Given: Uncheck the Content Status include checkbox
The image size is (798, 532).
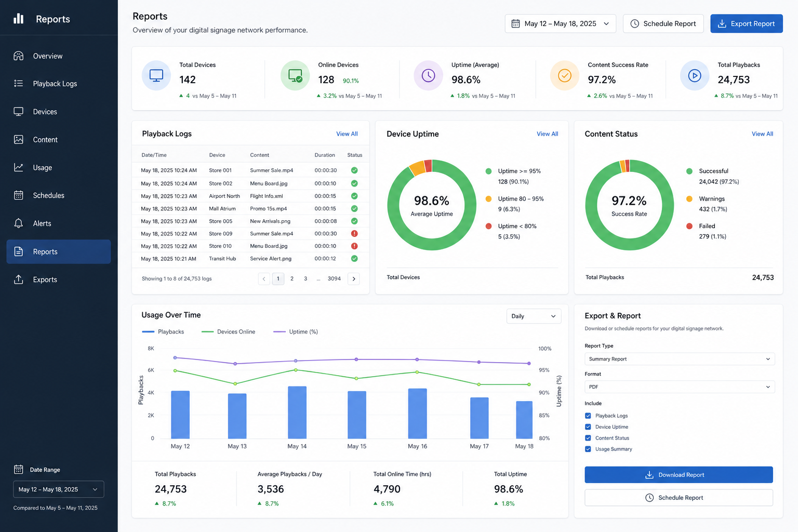Looking at the screenshot, I should click(588, 438).
